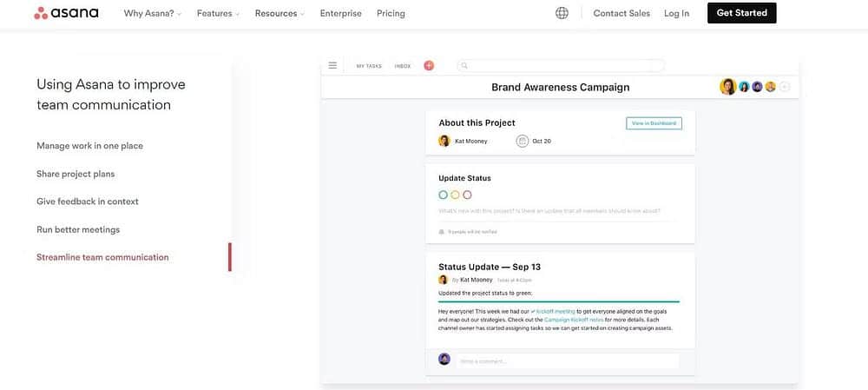Click the Get Started button
868x390 pixels.
[x=742, y=13]
